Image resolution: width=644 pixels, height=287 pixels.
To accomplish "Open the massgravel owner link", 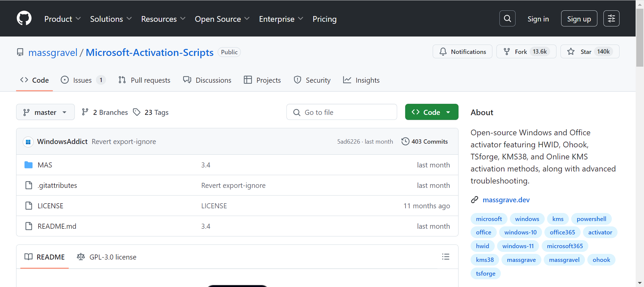I will point(53,52).
